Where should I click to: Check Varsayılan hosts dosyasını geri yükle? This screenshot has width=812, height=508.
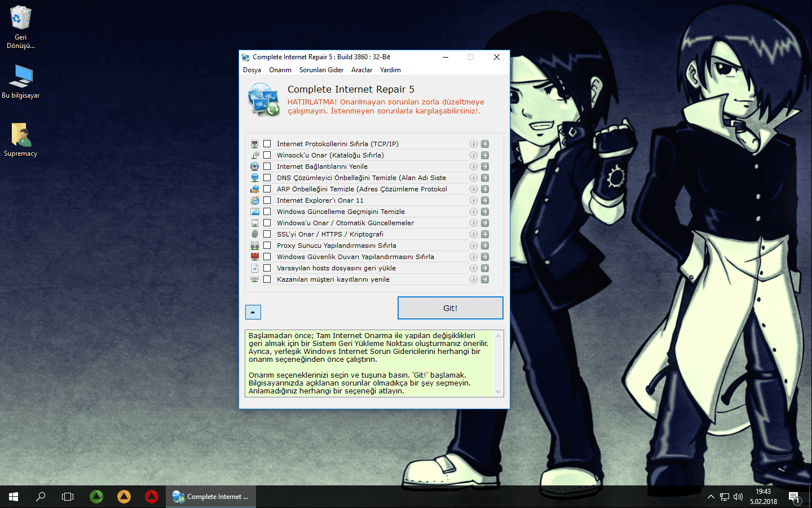(x=267, y=268)
